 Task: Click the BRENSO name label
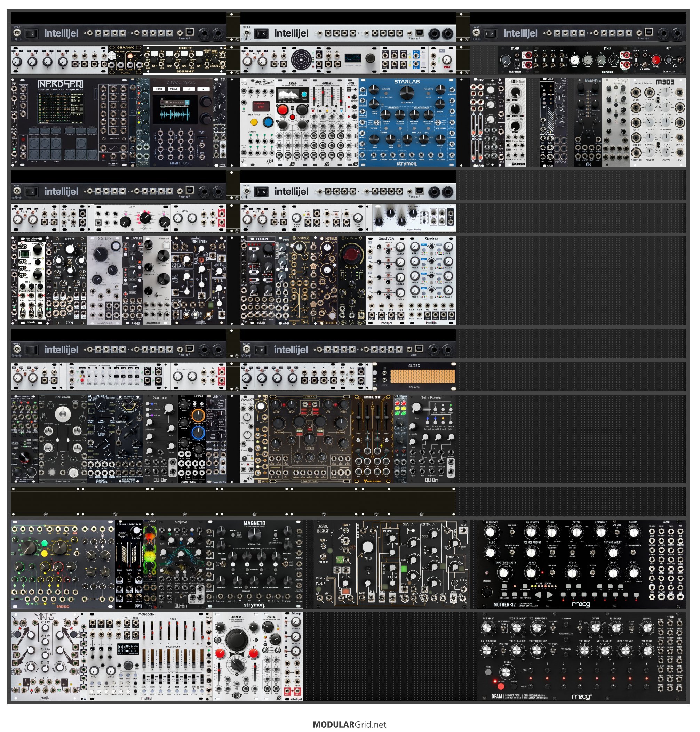(63, 606)
